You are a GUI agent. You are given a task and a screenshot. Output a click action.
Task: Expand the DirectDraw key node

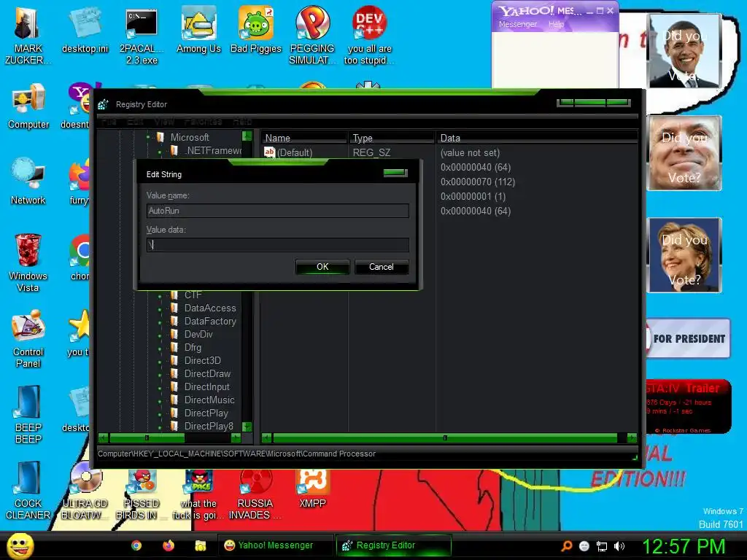point(160,374)
